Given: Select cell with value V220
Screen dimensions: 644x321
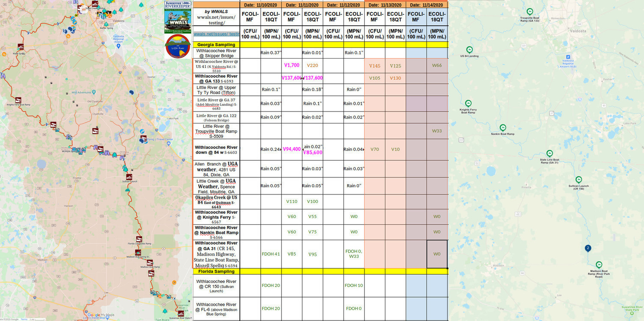Looking at the screenshot, I should (x=312, y=65).
